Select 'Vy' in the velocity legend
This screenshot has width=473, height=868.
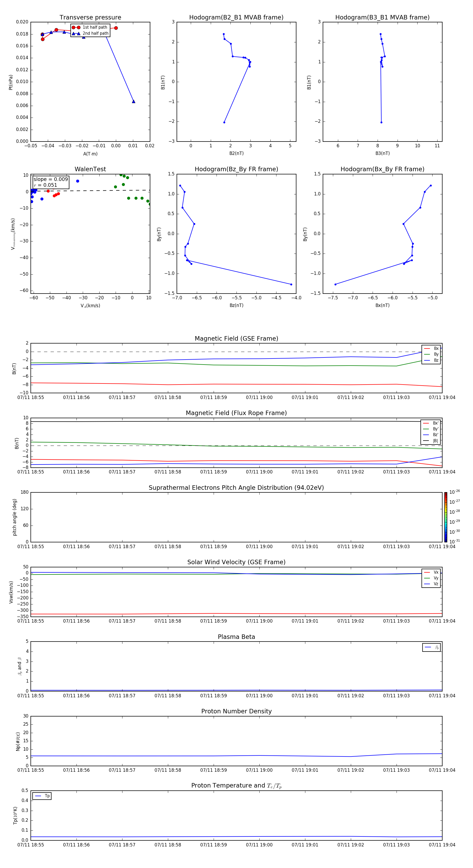click(431, 578)
